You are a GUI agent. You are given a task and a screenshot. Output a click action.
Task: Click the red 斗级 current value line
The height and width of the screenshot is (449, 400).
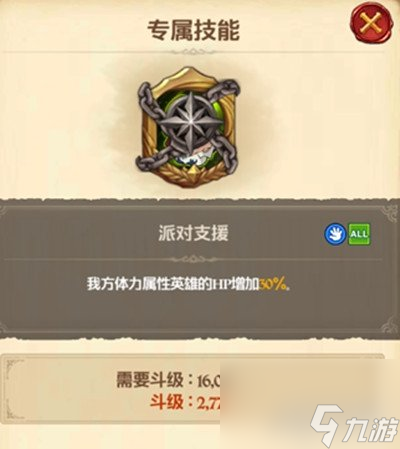coord(186,402)
